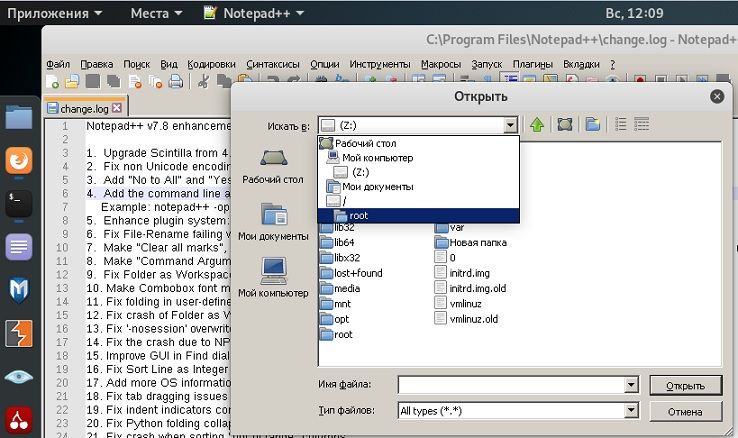This screenshot has height=438, width=738.
Task: Open the Кодировки menu
Action: click(211, 64)
